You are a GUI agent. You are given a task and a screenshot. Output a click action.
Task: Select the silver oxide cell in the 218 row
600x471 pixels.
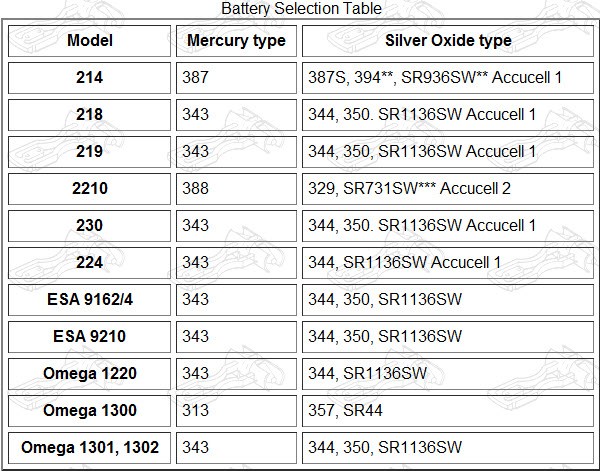pos(448,115)
